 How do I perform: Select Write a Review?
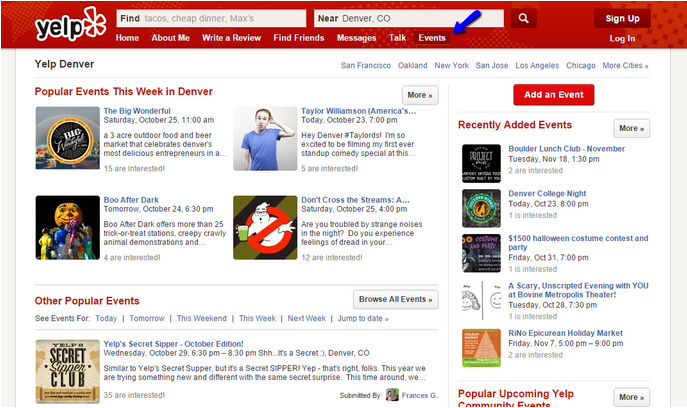pyautogui.click(x=231, y=38)
